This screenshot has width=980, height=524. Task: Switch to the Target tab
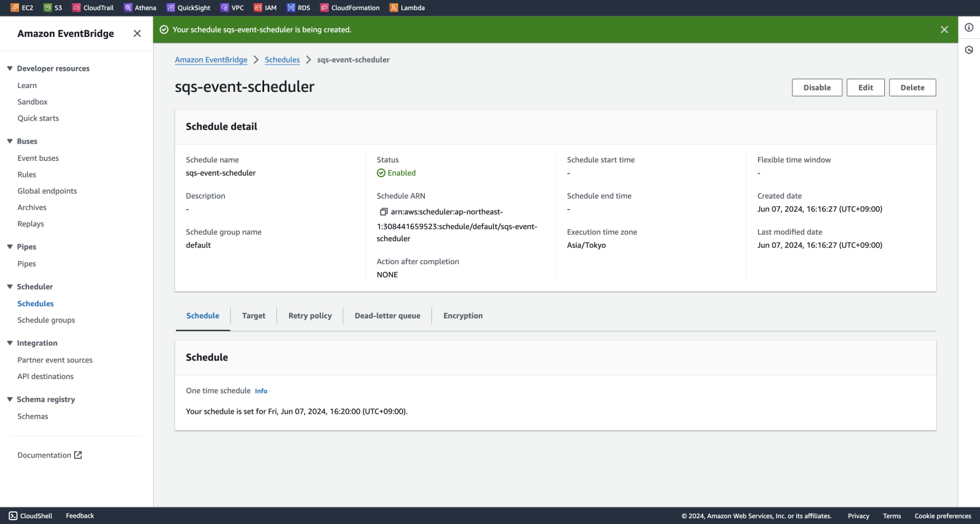pos(253,316)
